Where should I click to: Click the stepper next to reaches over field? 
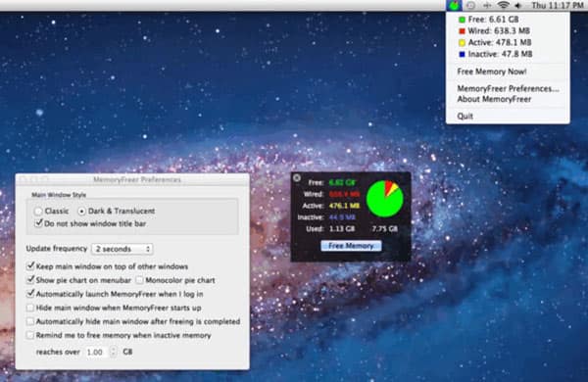click(x=113, y=352)
